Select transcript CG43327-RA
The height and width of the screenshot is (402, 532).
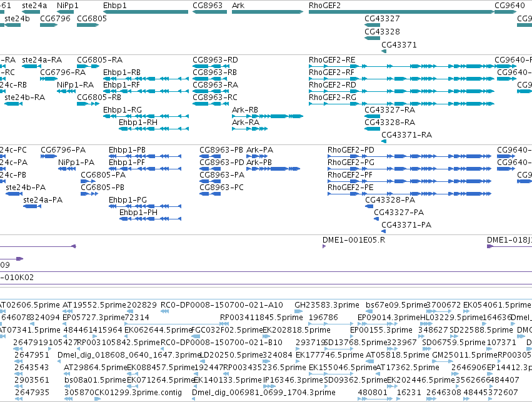(x=372, y=116)
